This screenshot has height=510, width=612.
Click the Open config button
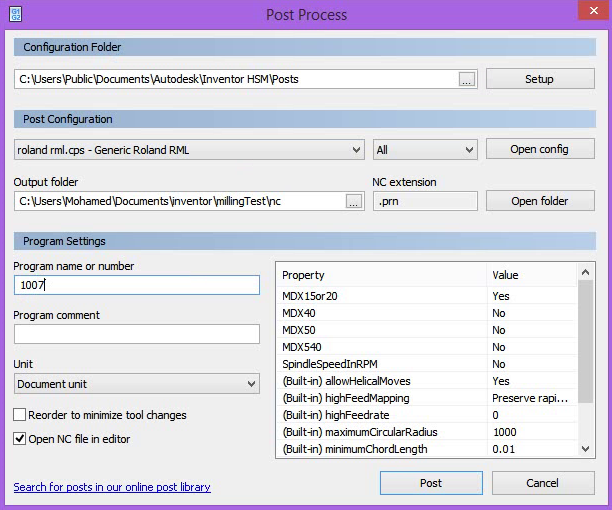540,149
